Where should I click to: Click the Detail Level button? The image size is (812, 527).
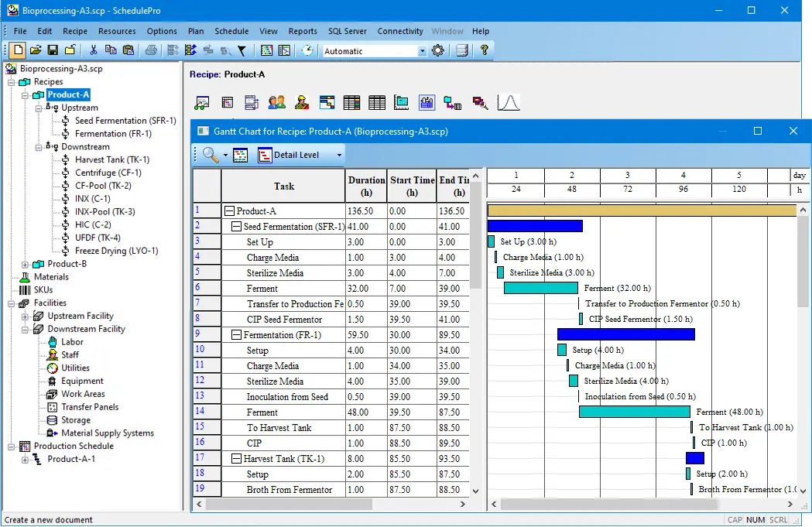(289, 155)
